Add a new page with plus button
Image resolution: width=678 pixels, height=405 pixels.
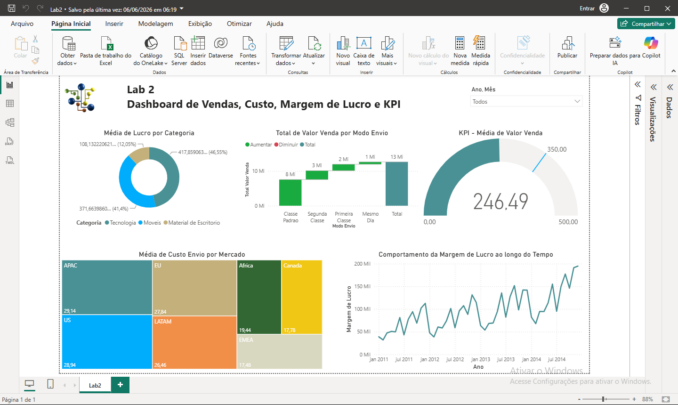pos(120,385)
